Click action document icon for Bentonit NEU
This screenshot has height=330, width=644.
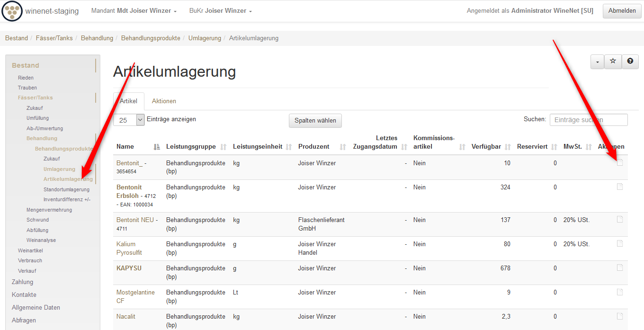(620, 220)
